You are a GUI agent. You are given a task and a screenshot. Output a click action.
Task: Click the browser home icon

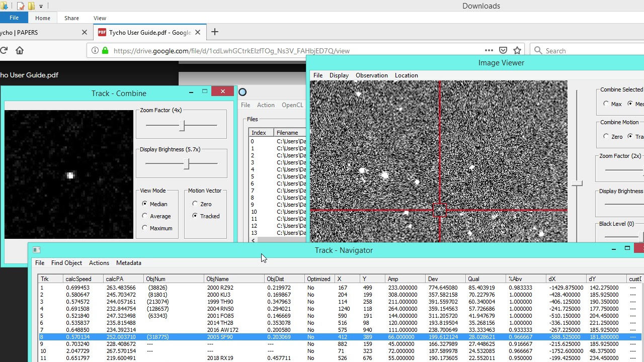click(20, 50)
